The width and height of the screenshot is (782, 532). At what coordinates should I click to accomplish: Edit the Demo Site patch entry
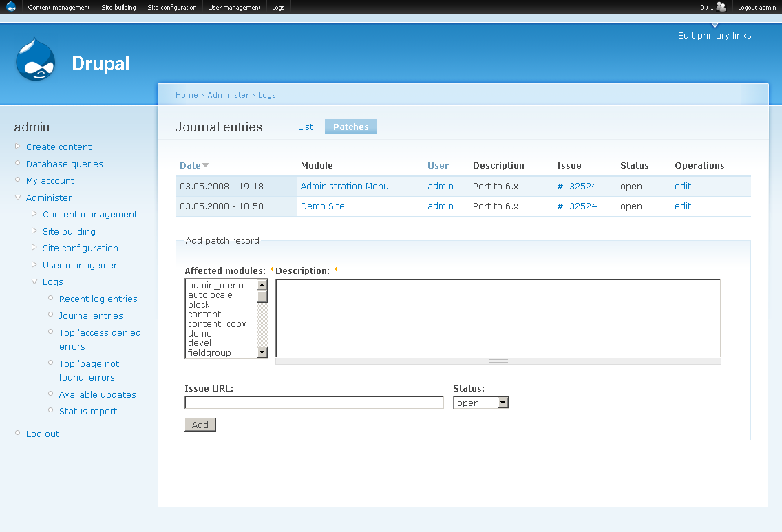[682, 206]
